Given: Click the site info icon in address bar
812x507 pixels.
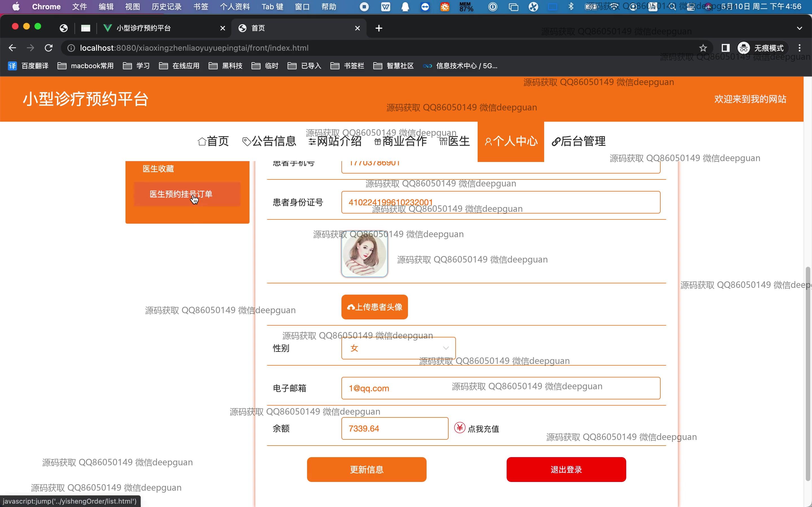Looking at the screenshot, I should coord(71,48).
